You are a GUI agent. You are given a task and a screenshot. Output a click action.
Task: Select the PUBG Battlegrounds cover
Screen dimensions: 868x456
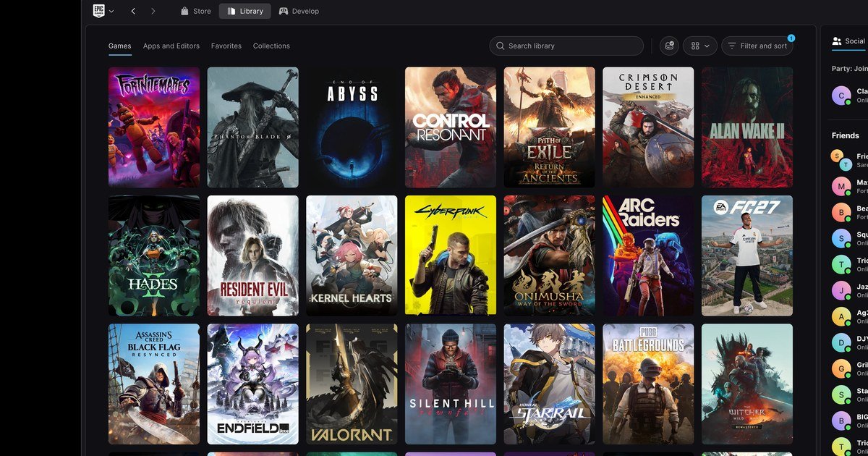648,384
